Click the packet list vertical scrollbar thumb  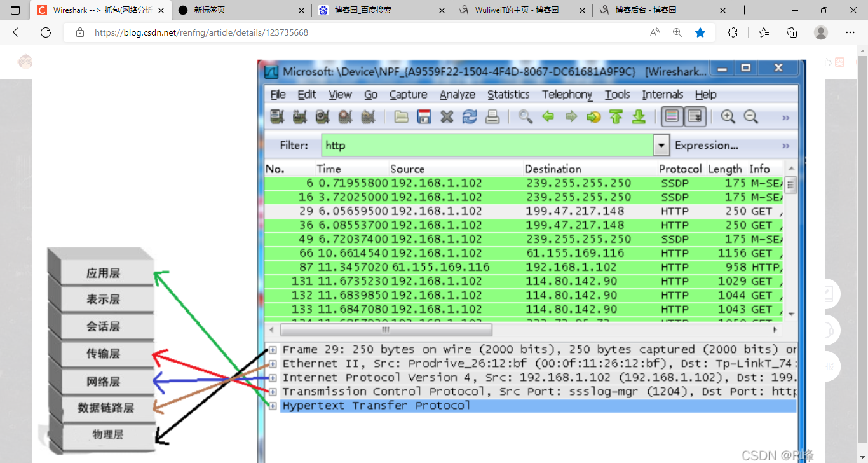point(791,185)
